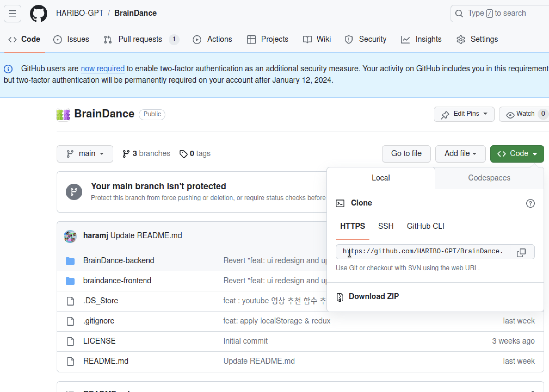Image resolution: width=549 pixels, height=392 pixels.
Task: Click the 'Update README.md' latest commit message
Action: 146,236
